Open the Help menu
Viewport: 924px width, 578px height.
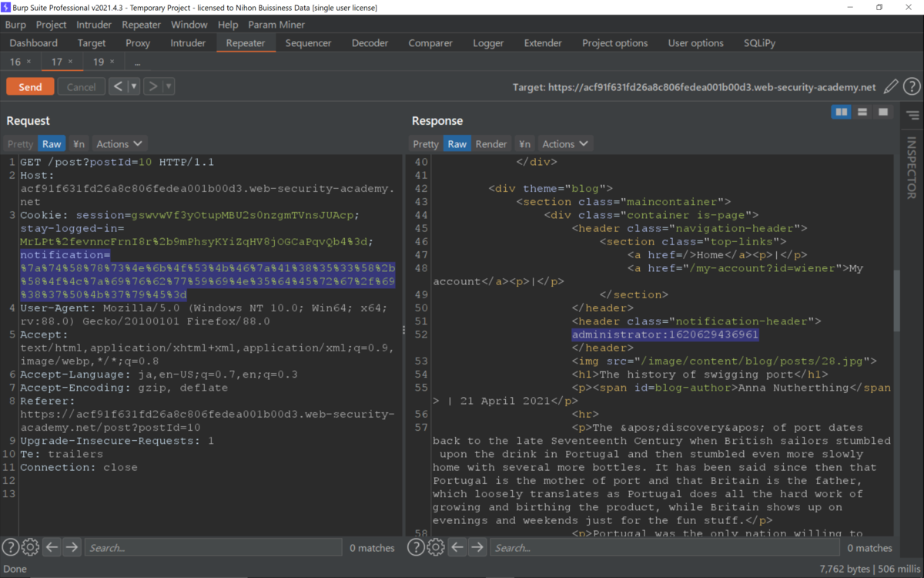click(x=228, y=25)
